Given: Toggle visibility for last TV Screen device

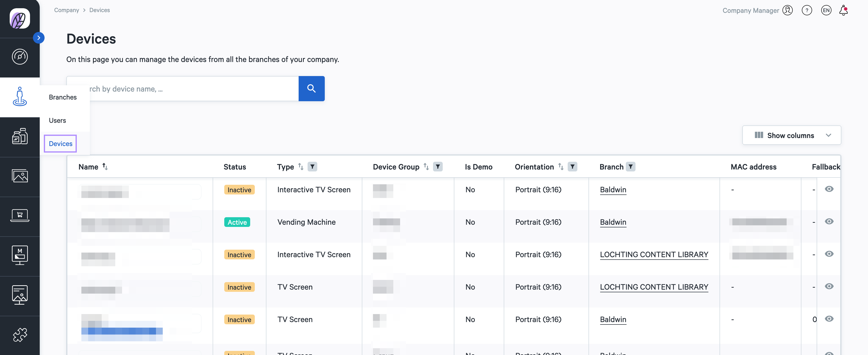Looking at the screenshot, I should pyautogui.click(x=829, y=319).
